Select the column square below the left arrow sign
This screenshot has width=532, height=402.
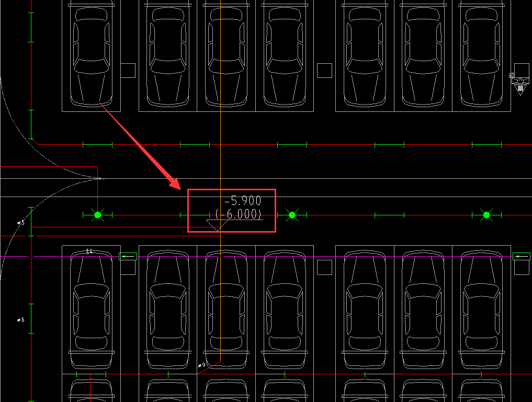pos(128,268)
